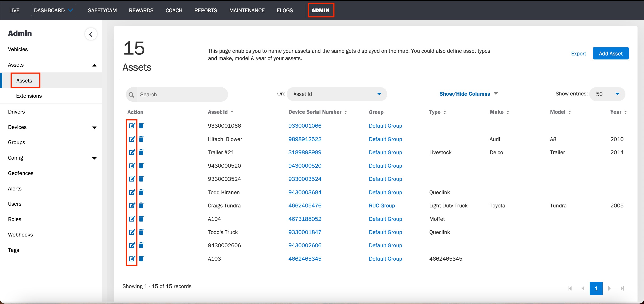Edit the 9330003524 asset
644x304 pixels.
(x=132, y=179)
